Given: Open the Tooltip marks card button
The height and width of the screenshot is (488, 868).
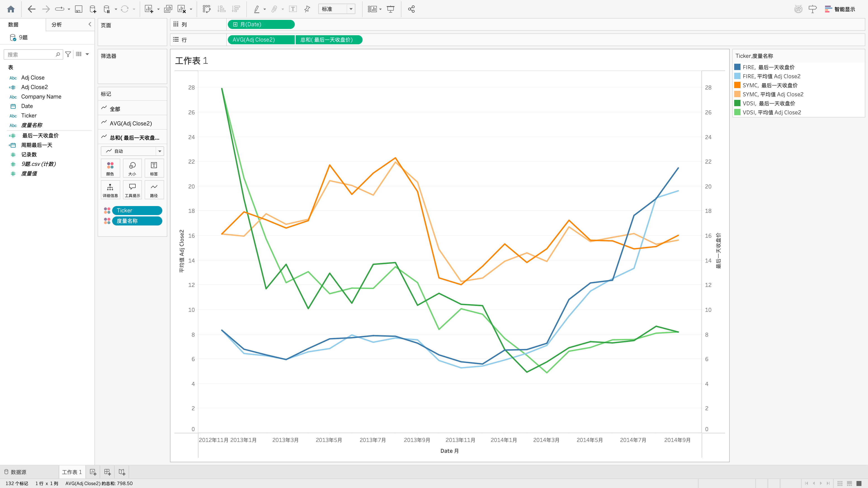Looking at the screenshot, I should click(x=132, y=190).
